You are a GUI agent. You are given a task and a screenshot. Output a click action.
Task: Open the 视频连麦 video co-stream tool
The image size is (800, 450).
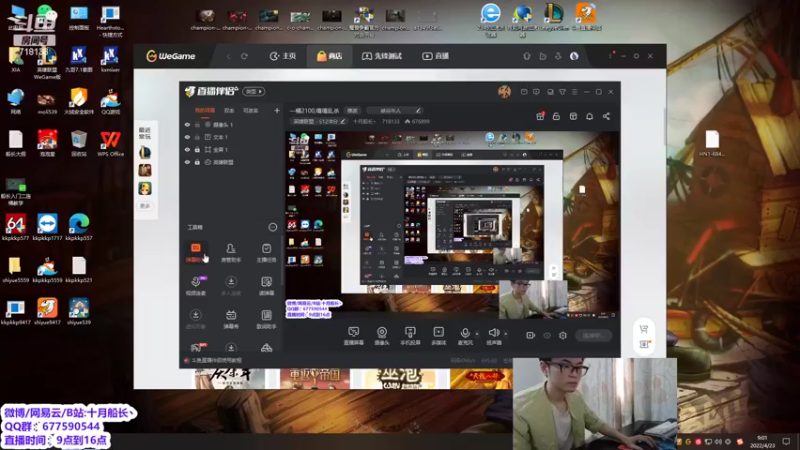[196, 286]
